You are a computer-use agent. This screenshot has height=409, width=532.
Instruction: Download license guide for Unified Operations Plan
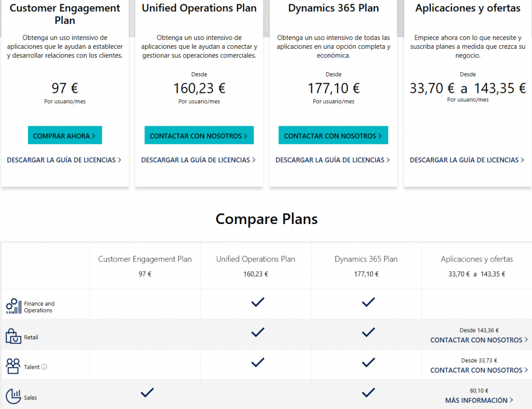pyautogui.click(x=198, y=160)
